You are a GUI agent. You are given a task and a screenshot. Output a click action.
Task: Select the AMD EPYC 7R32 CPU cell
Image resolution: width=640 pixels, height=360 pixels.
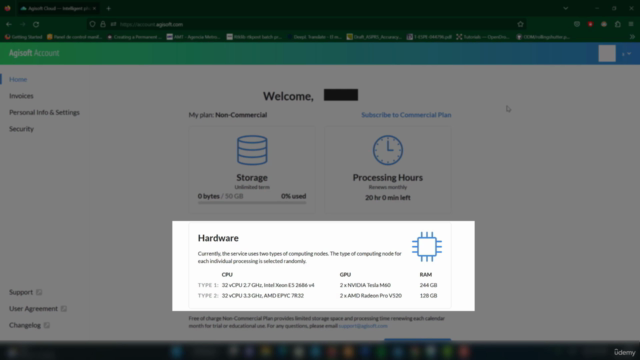(263, 296)
